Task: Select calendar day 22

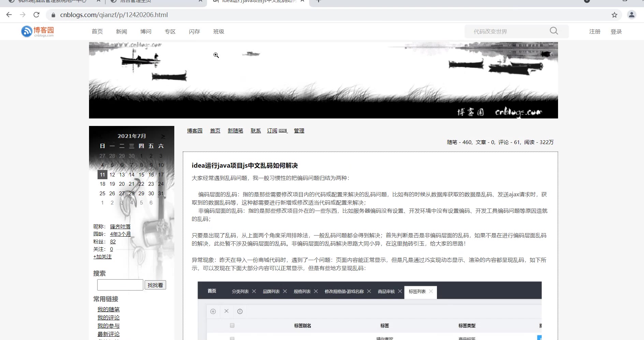Action: 141,184
